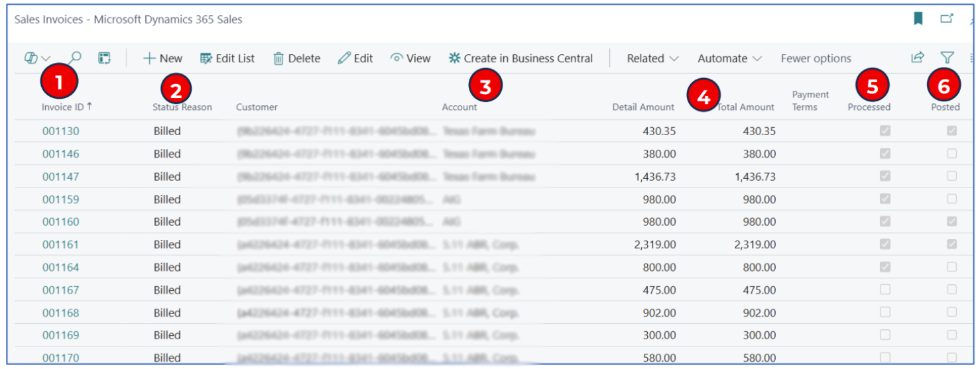The image size is (980, 369).
Task: Select Total Amount 475.00 cell
Action: [x=759, y=290]
